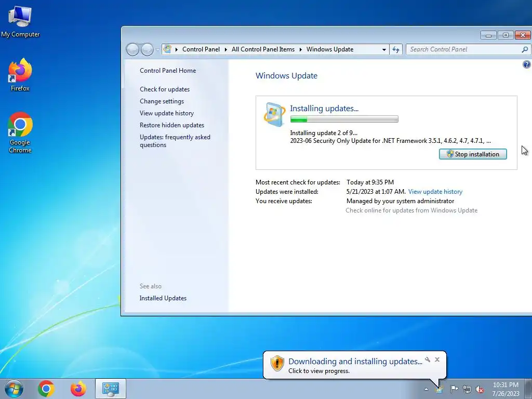
Task: Open muted volume speaker tray icon
Action: point(480,389)
